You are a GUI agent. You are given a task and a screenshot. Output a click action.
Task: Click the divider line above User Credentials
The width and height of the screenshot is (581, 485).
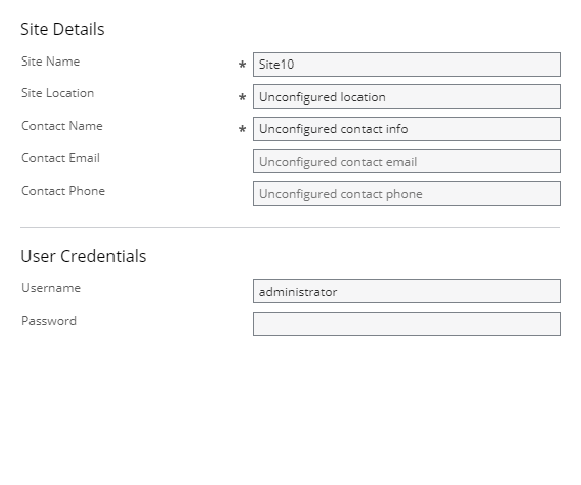(x=290, y=227)
